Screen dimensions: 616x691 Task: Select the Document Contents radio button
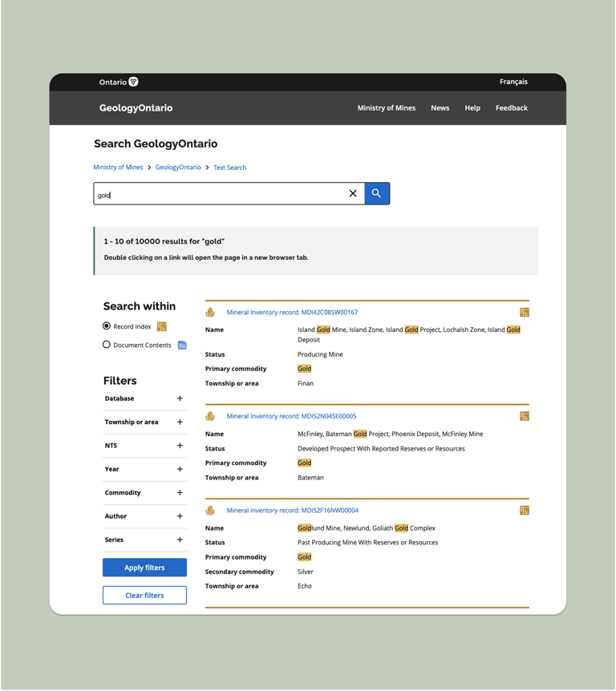106,345
